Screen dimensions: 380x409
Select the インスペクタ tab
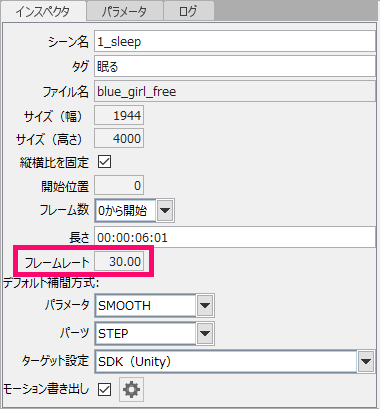click(43, 11)
